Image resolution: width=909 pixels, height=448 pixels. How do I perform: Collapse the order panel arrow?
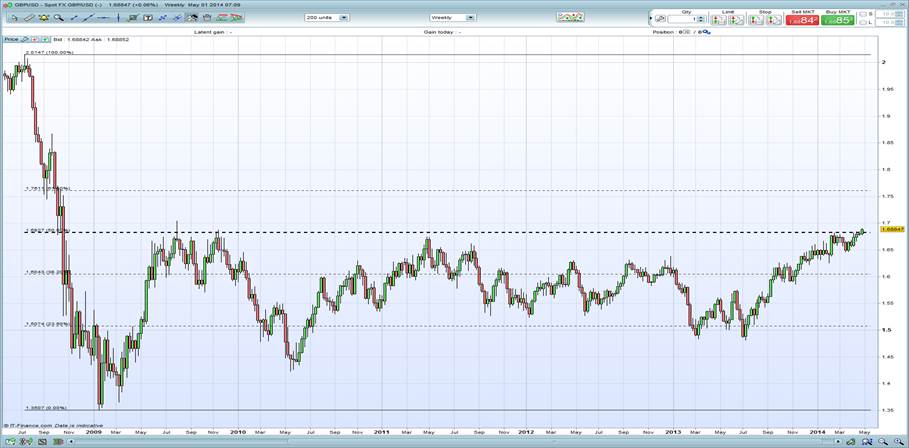pyautogui.click(x=654, y=19)
